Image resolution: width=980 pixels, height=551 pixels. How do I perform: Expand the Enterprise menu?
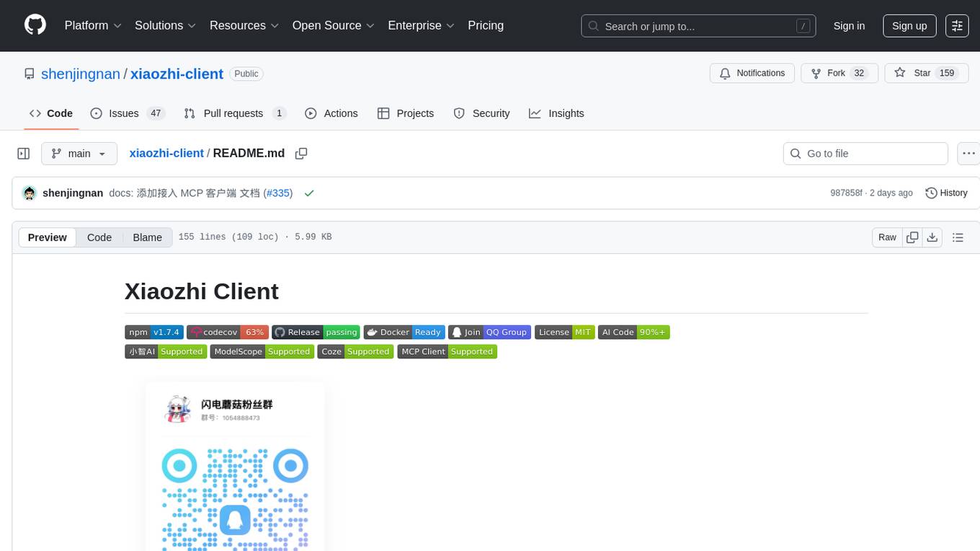point(422,25)
